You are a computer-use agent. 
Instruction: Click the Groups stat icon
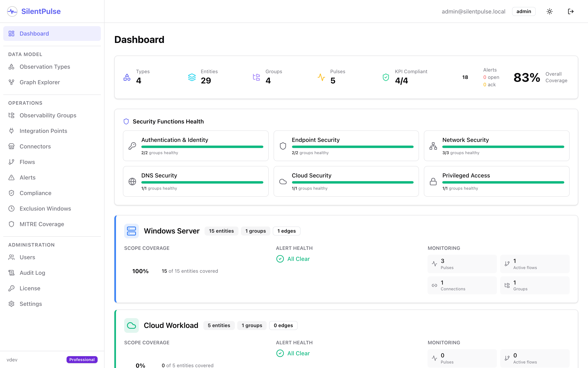(x=256, y=77)
